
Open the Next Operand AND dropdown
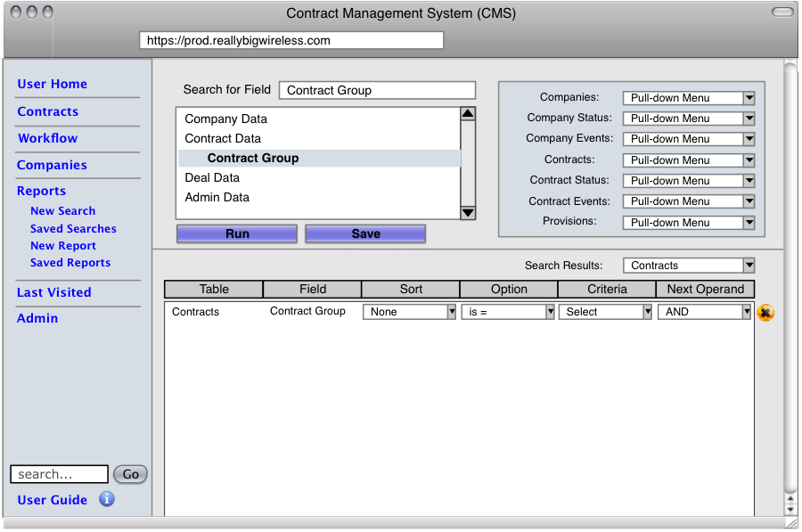click(x=705, y=312)
